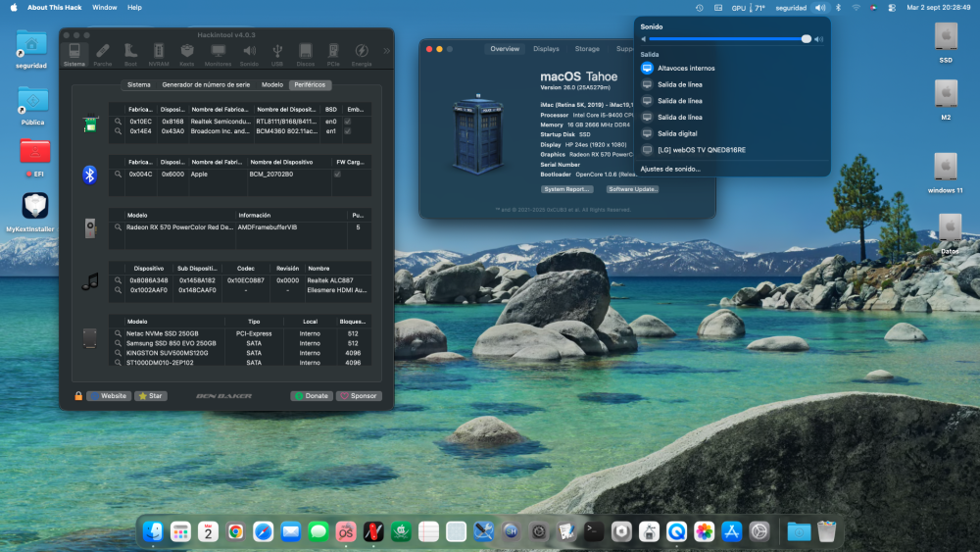Select the windows 11 desktop drive
The image size is (980, 552).
(945, 174)
